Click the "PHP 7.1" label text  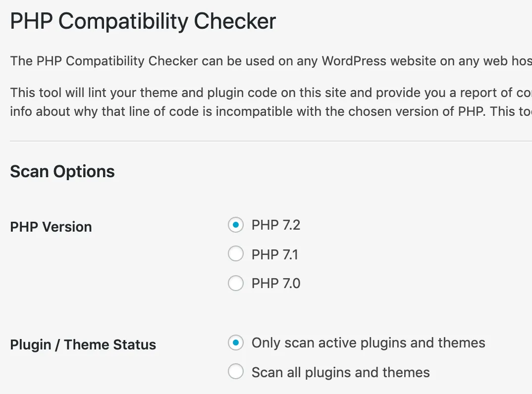(x=275, y=254)
